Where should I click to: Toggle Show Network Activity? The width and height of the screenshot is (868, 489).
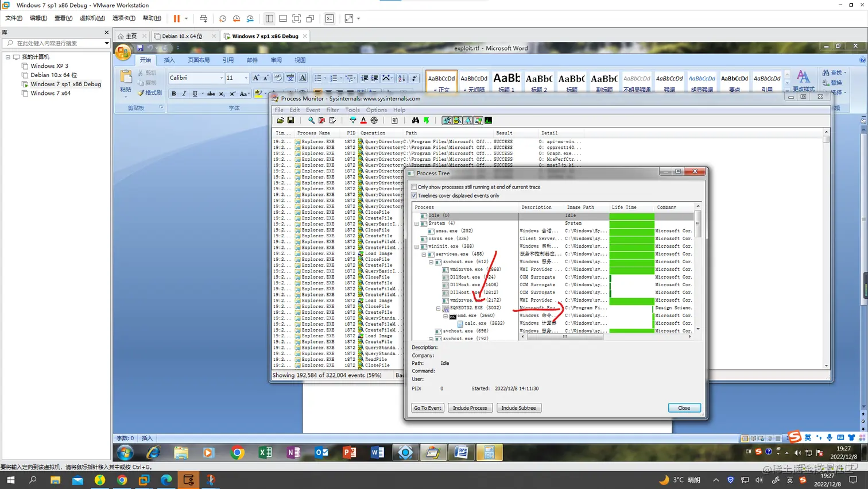click(x=468, y=121)
